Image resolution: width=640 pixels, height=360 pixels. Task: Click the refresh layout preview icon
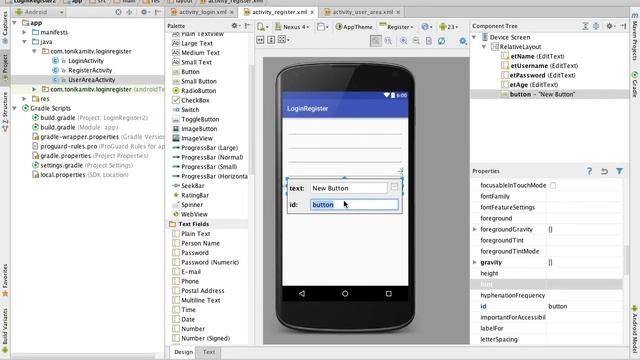441,40
